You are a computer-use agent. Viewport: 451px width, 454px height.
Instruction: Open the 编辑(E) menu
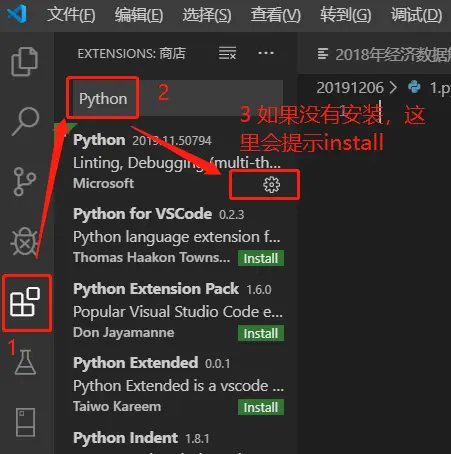point(139,15)
